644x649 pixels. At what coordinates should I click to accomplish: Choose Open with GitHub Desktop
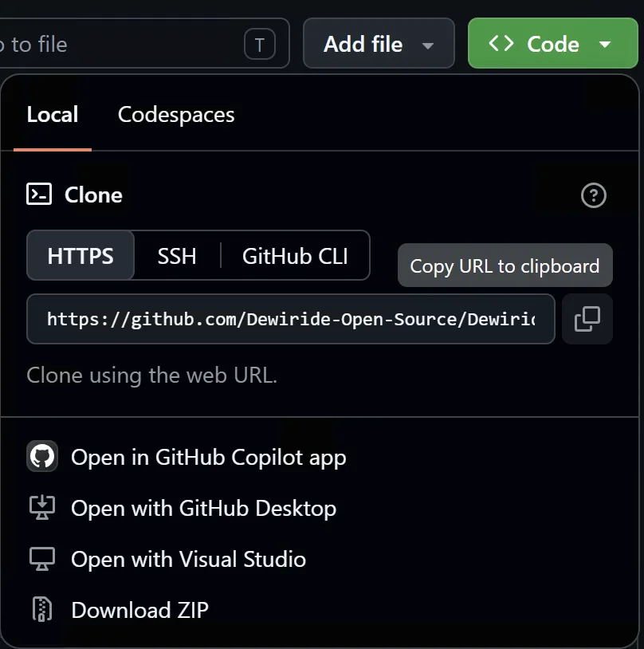pyautogui.click(x=182, y=508)
